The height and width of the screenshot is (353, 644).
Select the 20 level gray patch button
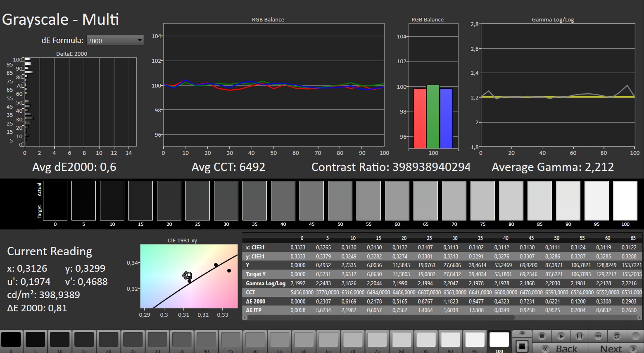(x=109, y=341)
